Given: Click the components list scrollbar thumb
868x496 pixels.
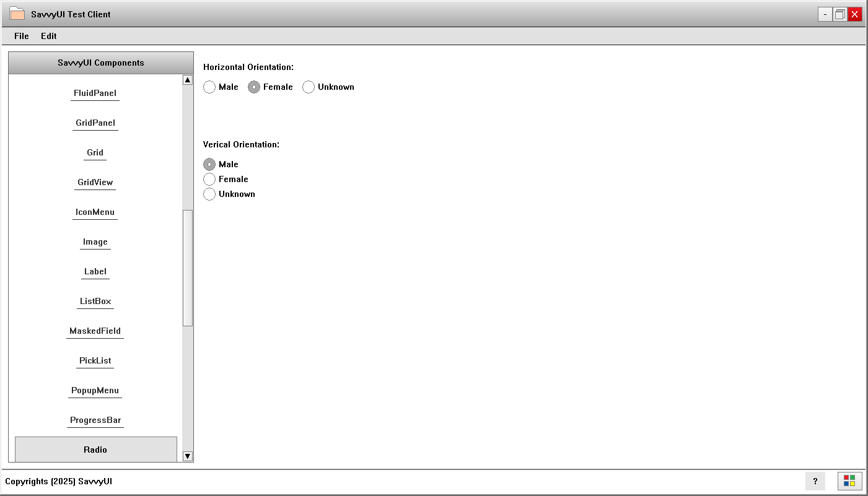Looking at the screenshot, I should (188, 268).
